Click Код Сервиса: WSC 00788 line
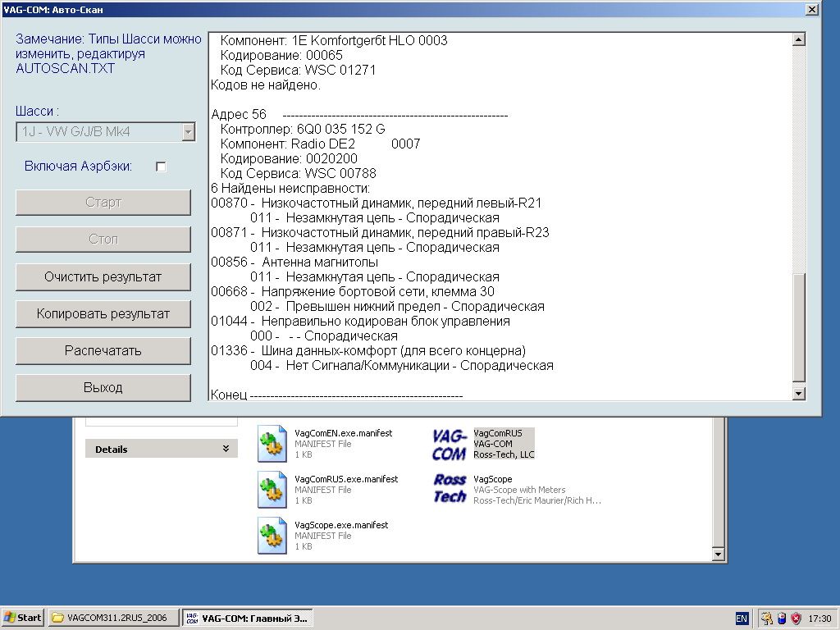This screenshot has height=630, width=840. [x=299, y=174]
